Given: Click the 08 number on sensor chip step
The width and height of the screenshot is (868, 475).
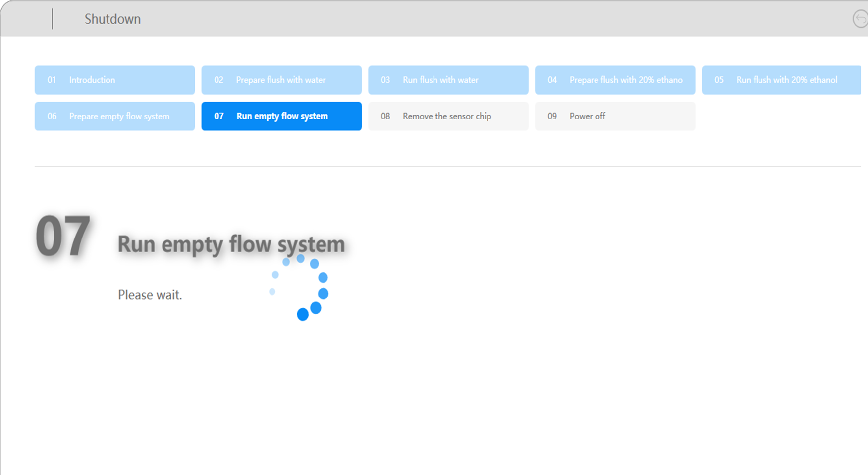Looking at the screenshot, I should coord(385,117).
